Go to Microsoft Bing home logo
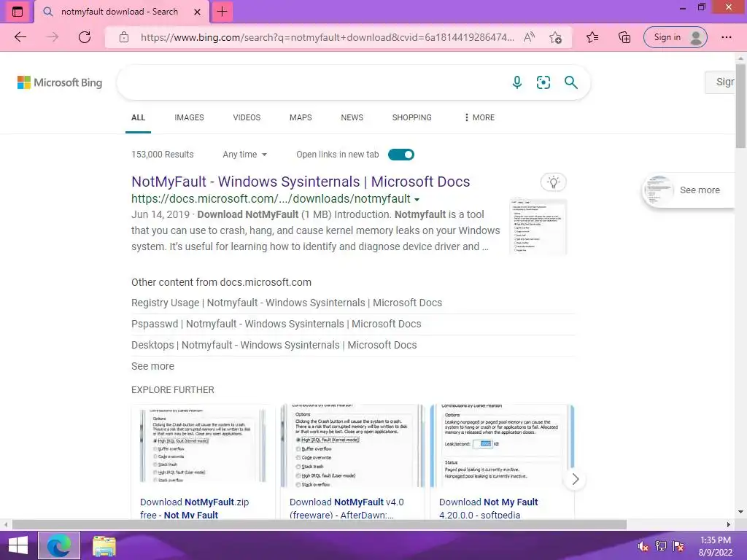The height and width of the screenshot is (560, 747). click(60, 82)
